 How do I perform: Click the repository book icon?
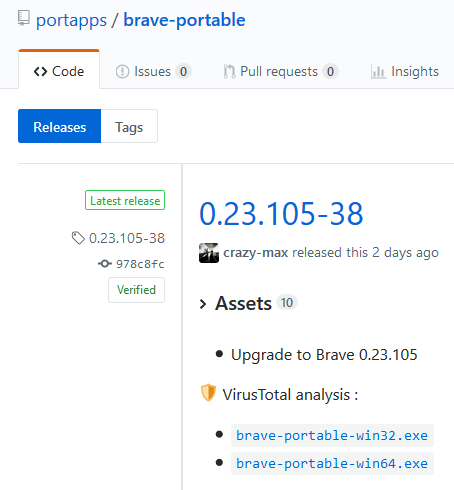point(24,18)
